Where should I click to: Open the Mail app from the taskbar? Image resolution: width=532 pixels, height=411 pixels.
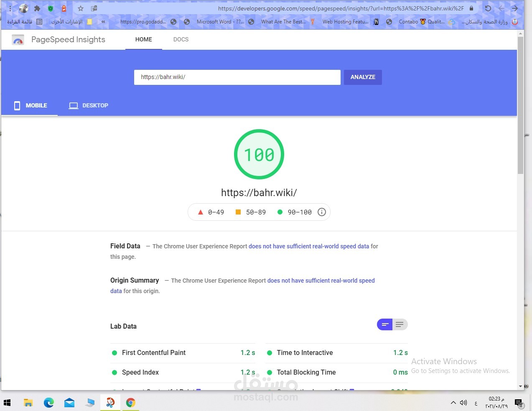[x=69, y=403]
